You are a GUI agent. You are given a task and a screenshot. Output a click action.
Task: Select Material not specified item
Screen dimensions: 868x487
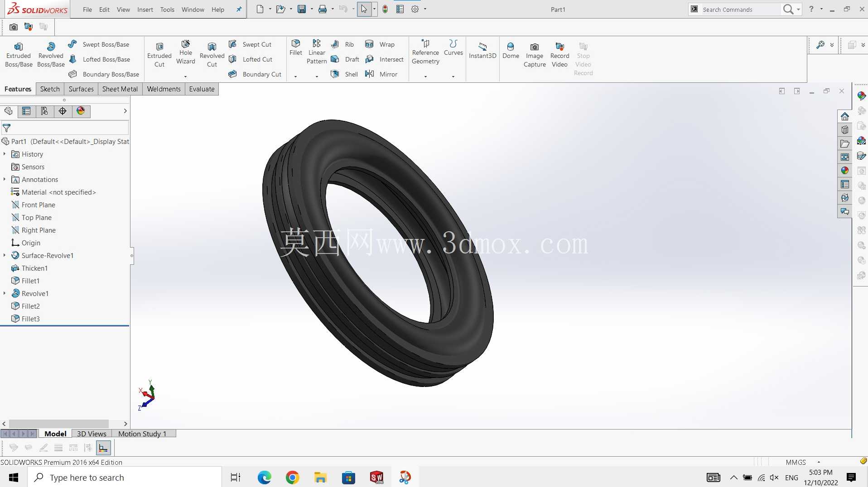[x=53, y=192]
